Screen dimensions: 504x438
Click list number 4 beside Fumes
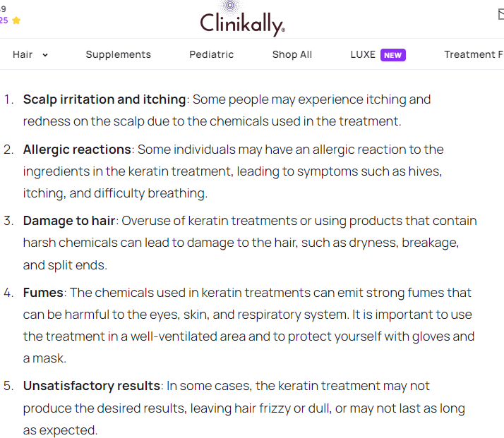pyautogui.click(x=8, y=293)
